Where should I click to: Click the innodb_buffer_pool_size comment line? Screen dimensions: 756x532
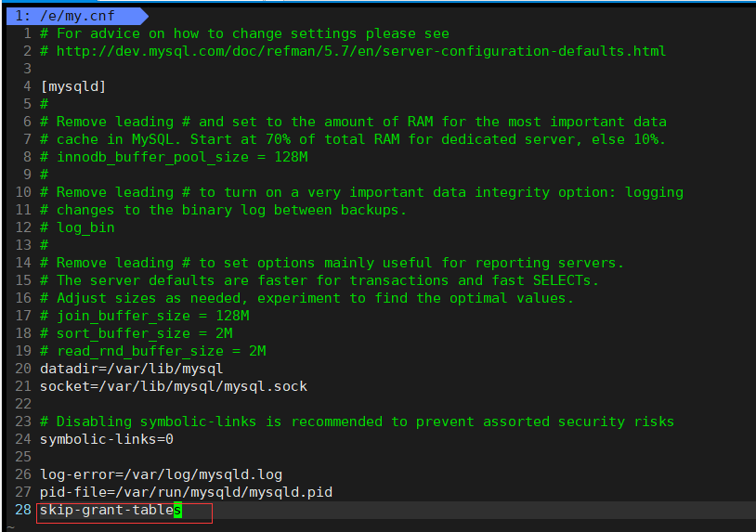pos(174,157)
